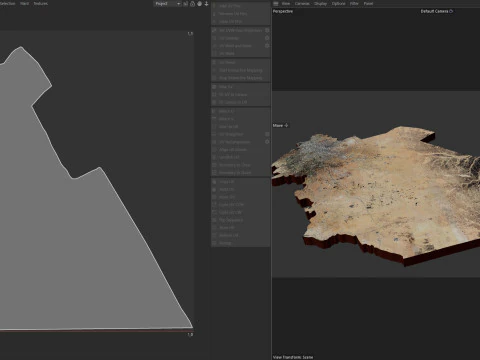Open the Textures menu in UV editor
Viewport: 480px width, 360px height.
41,3
